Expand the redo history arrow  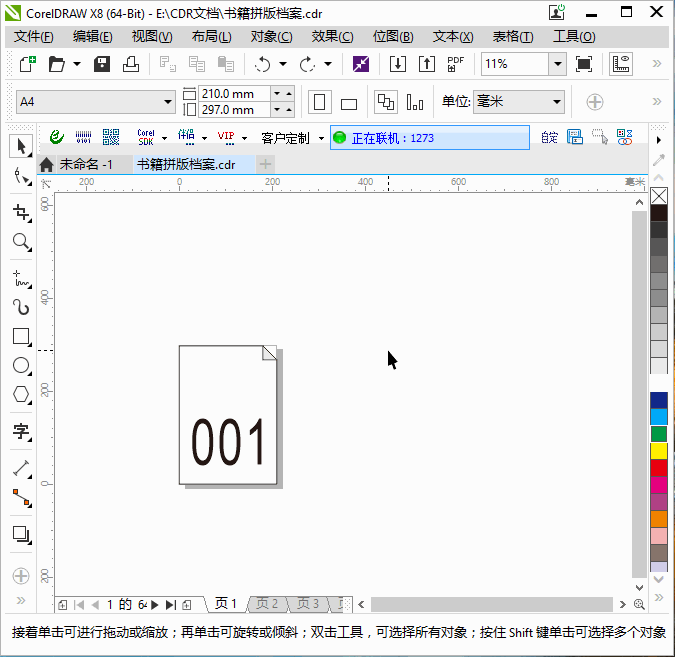pyautogui.click(x=328, y=64)
